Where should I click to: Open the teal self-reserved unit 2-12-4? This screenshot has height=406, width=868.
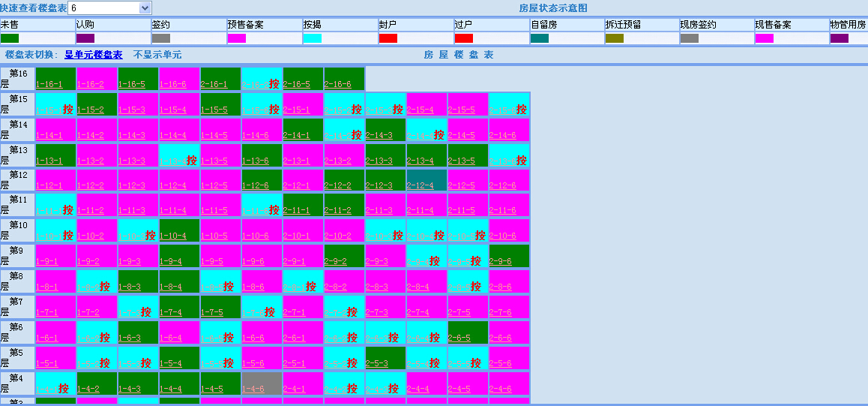[420, 185]
